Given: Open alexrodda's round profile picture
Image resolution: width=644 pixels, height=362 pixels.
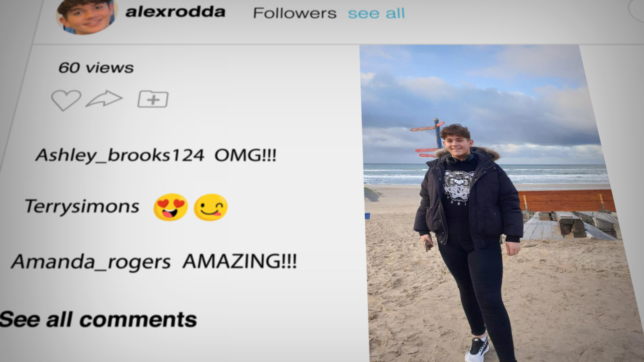Looking at the screenshot, I should (87, 16).
